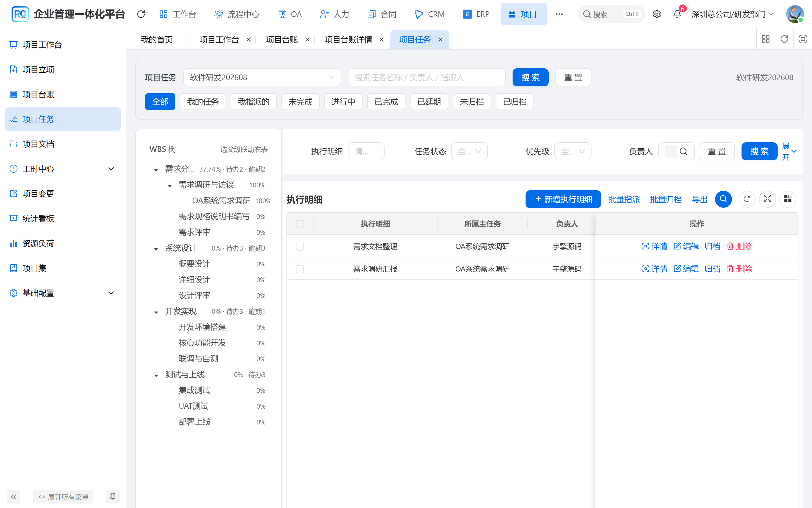Click the top bar refresh icon

[x=141, y=14]
